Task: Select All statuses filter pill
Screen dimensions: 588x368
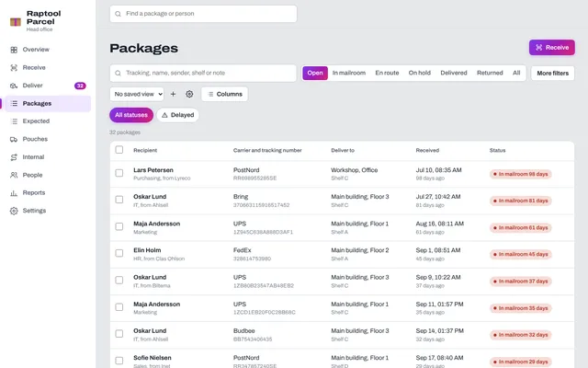Action: [x=131, y=115]
